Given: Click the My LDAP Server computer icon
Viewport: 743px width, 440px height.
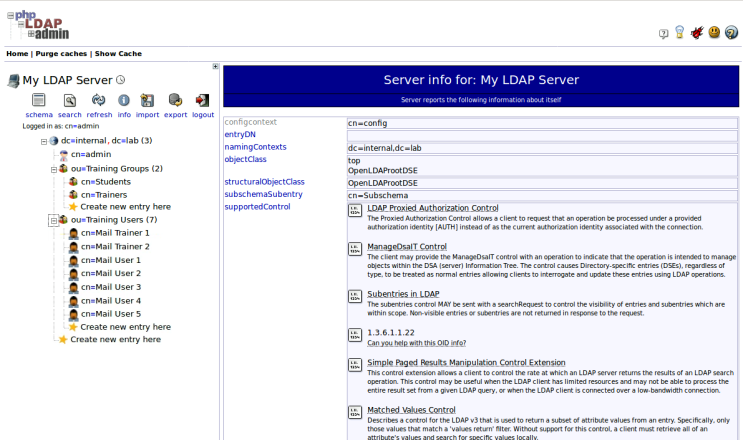Looking at the screenshot, I should [x=14, y=81].
